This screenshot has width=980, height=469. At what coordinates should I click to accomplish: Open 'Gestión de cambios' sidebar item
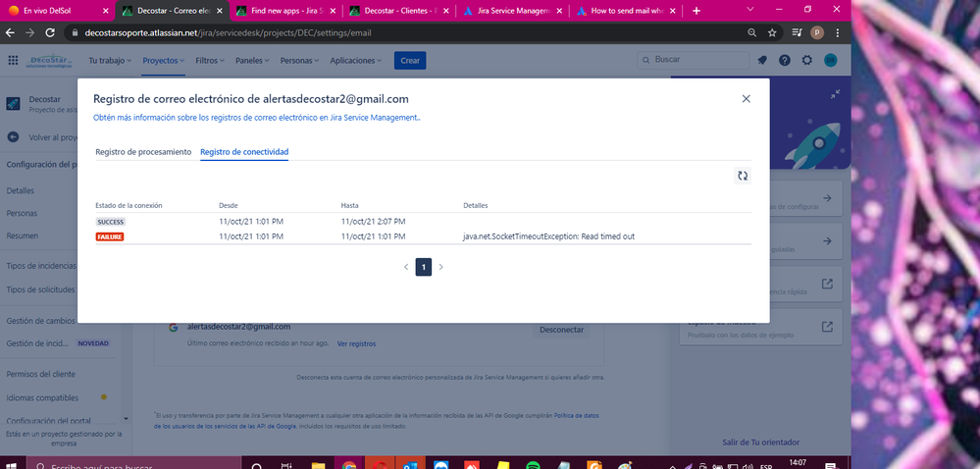(40, 321)
